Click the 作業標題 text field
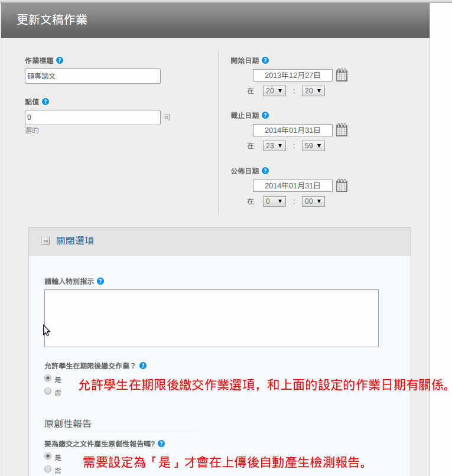Image resolution: width=452 pixels, height=476 pixels. pyautogui.click(x=93, y=76)
